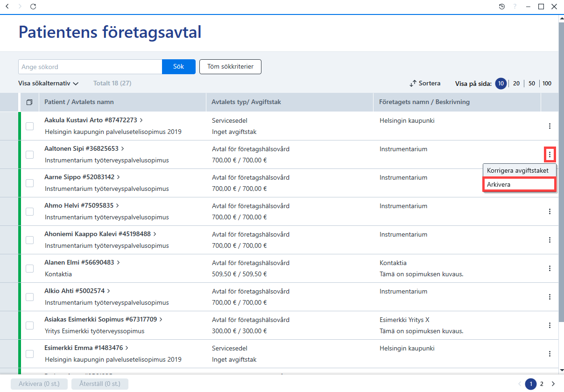
Task: Click Esimerkki Yritys X company text
Action: 404,320
